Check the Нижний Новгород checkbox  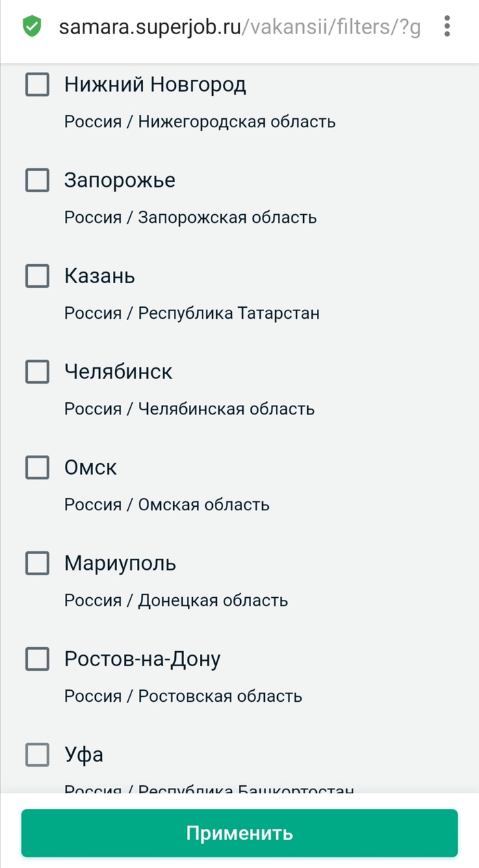(x=37, y=85)
